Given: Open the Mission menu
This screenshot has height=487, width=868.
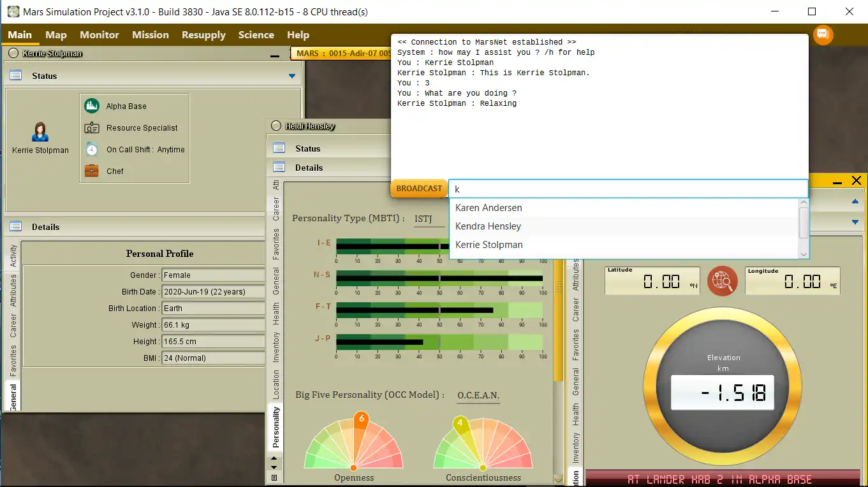Looking at the screenshot, I should pos(151,35).
